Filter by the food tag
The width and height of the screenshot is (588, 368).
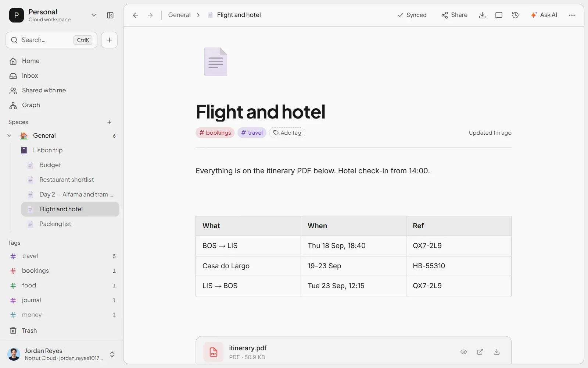pyautogui.click(x=62, y=286)
